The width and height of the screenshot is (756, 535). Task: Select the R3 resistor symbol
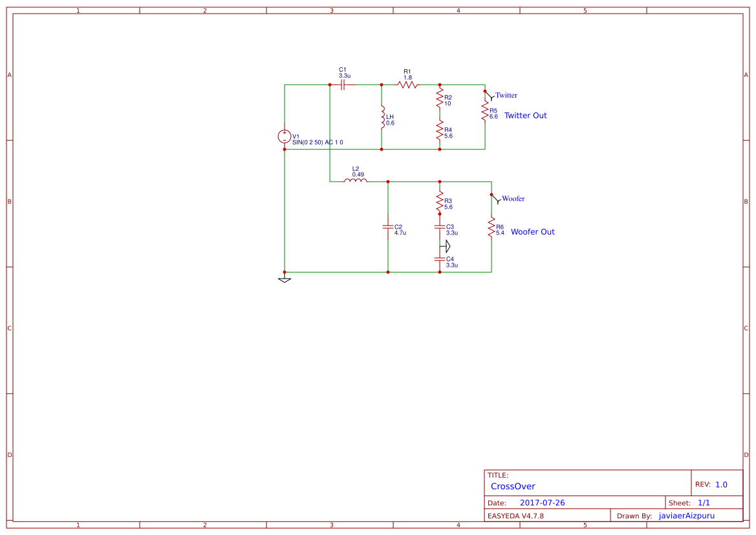pos(440,202)
